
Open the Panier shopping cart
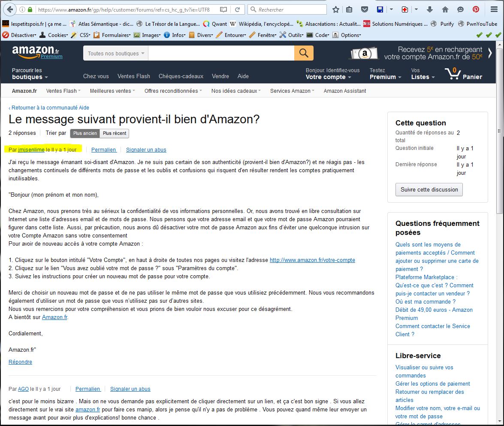coord(464,74)
